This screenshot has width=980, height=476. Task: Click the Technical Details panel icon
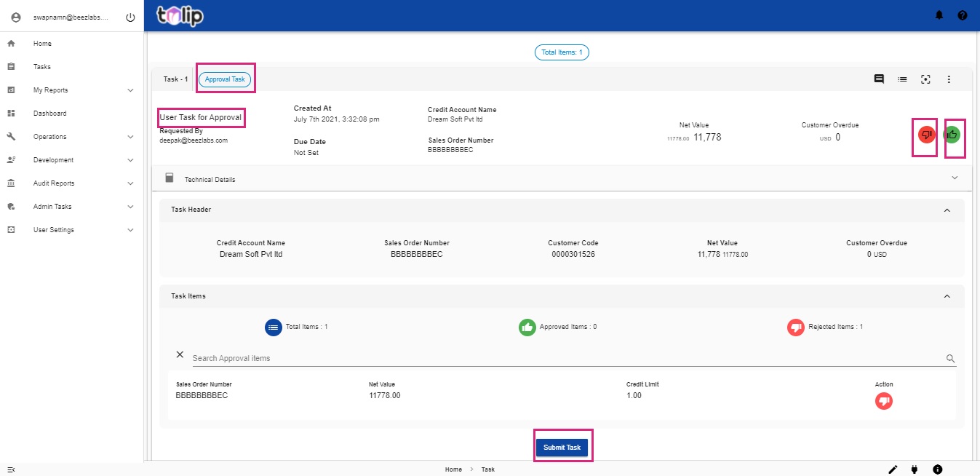(x=170, y=178)
